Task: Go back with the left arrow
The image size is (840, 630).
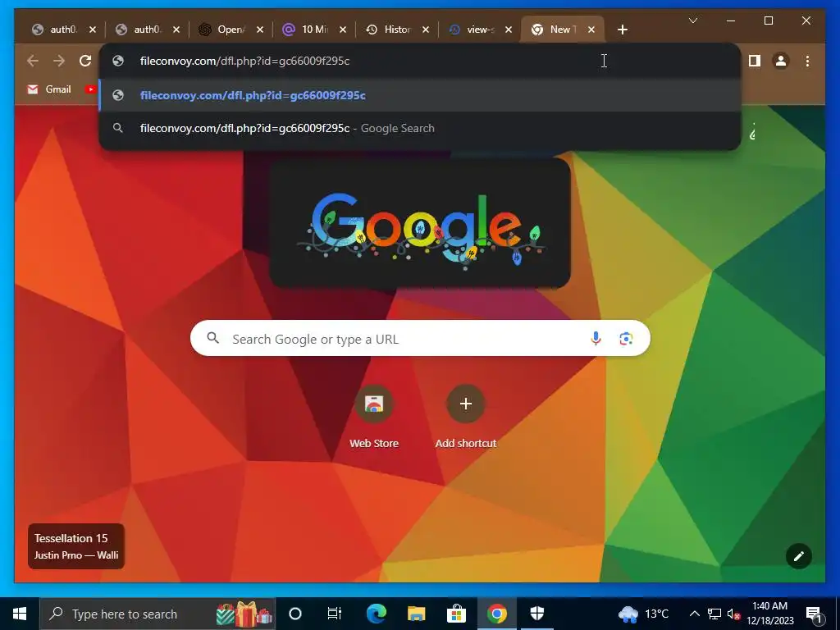Action: tap(33, 61)
